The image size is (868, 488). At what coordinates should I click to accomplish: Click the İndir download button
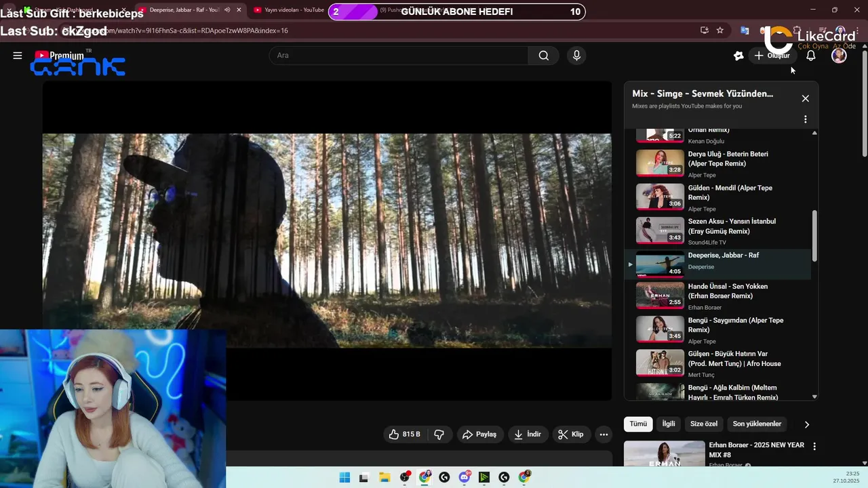pos(528,434)
